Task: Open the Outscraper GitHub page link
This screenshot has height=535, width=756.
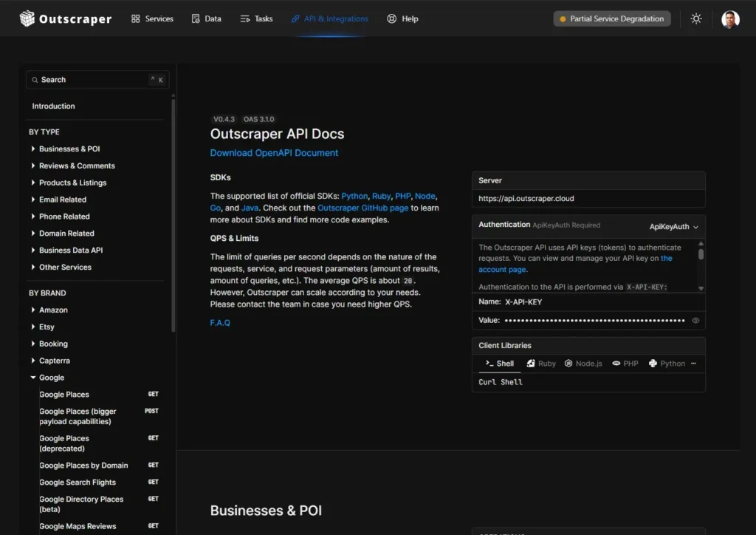Action: tap(362, 208)
